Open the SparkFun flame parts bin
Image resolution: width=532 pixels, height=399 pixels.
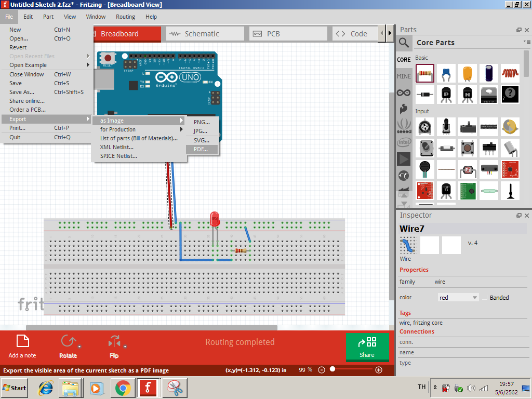point(404,109)
